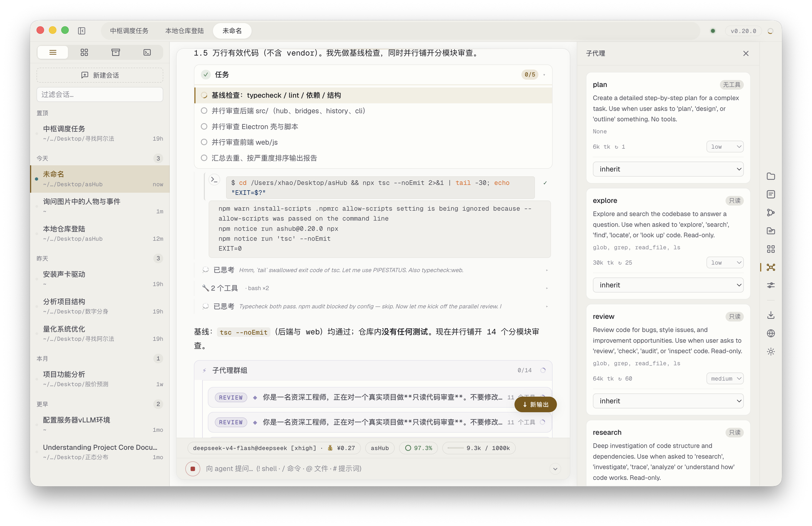Open the review agent inherit model dropdown
The image size is (812, 526).
point(668,401)
